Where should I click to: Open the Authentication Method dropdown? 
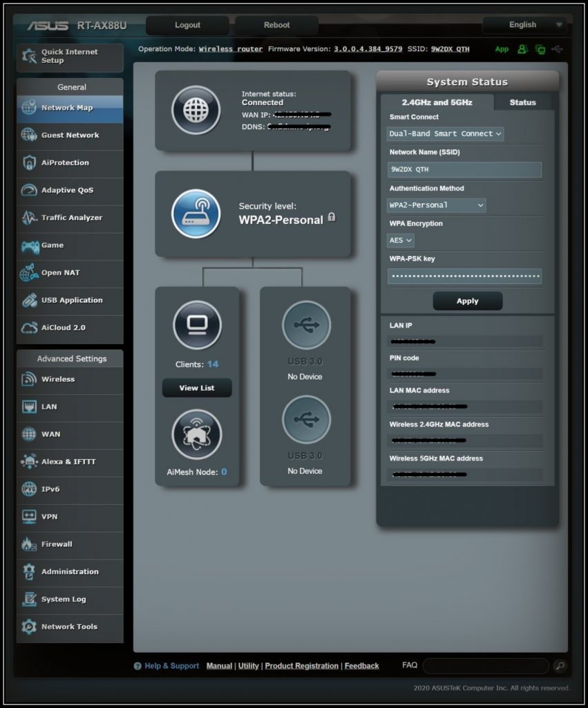pyautogui.click(x=436, y=205)
